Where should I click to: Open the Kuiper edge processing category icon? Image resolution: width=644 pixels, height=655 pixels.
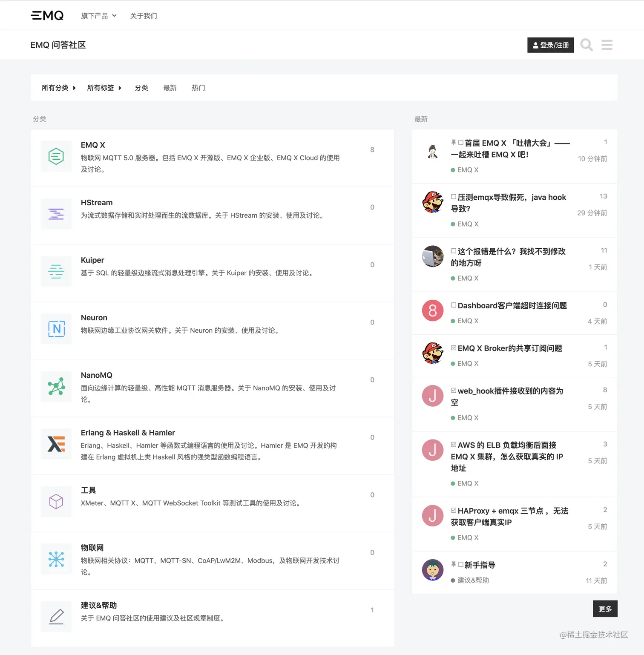(x=56, y=271)
